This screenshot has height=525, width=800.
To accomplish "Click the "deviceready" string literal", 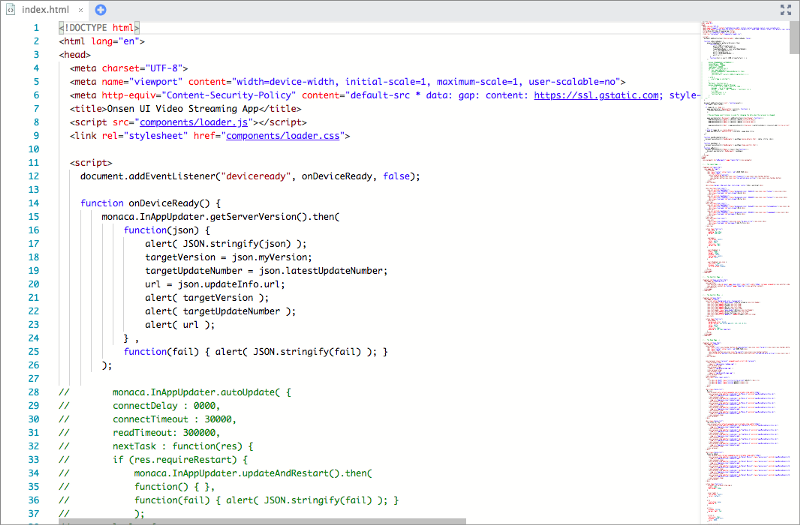I will (x=255, y=177).
